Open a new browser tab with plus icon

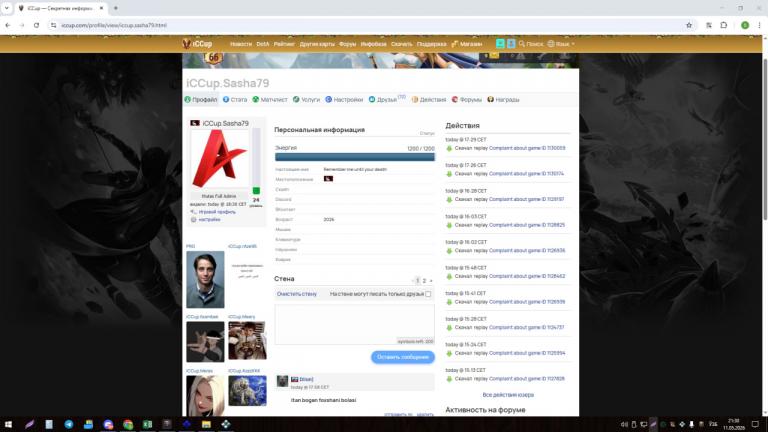pyautogui.click(x=116, y=8)
